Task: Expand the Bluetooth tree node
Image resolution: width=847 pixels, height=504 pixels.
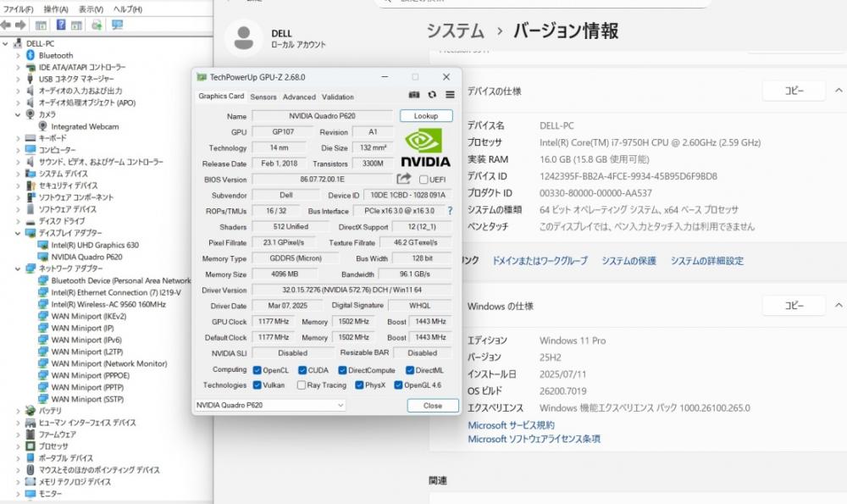Action: click(18, 55)
